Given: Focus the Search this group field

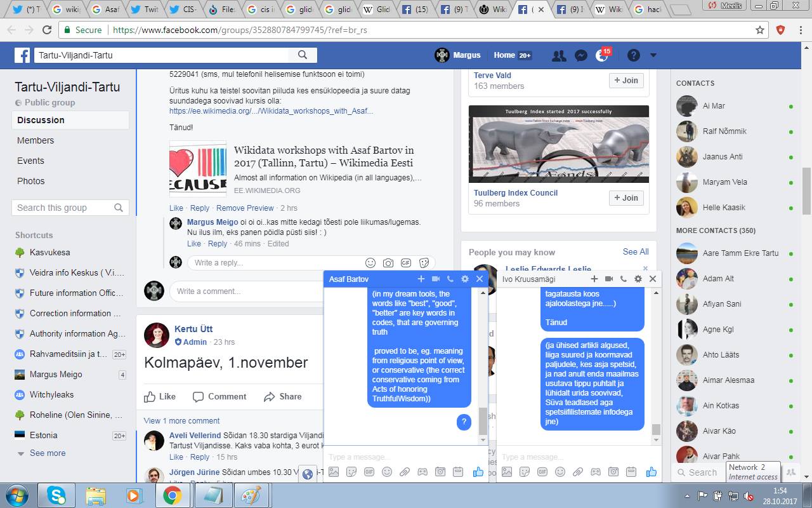Looking at the screenshot, I should point(70,208).
